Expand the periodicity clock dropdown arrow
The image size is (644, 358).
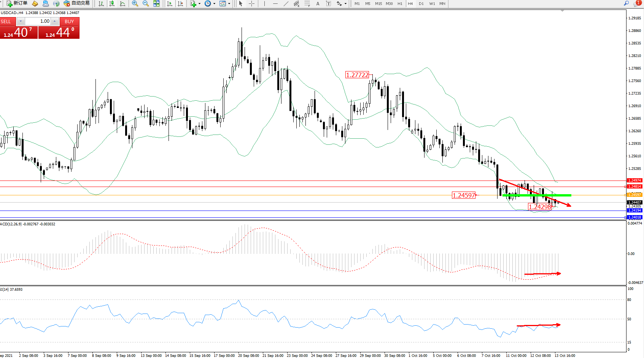tap(214, 4)
